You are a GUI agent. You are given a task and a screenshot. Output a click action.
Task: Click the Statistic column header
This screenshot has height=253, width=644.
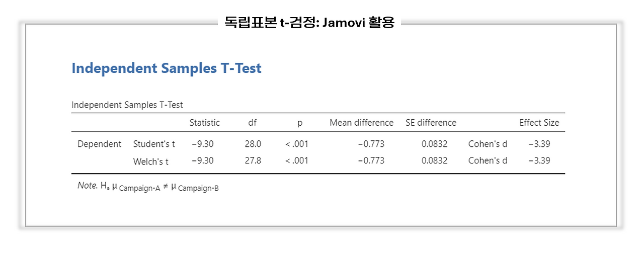[x=204, y=123]
